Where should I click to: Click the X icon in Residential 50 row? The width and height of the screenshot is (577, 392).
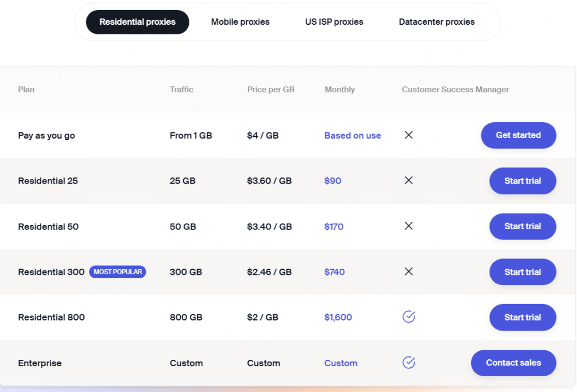409,226
